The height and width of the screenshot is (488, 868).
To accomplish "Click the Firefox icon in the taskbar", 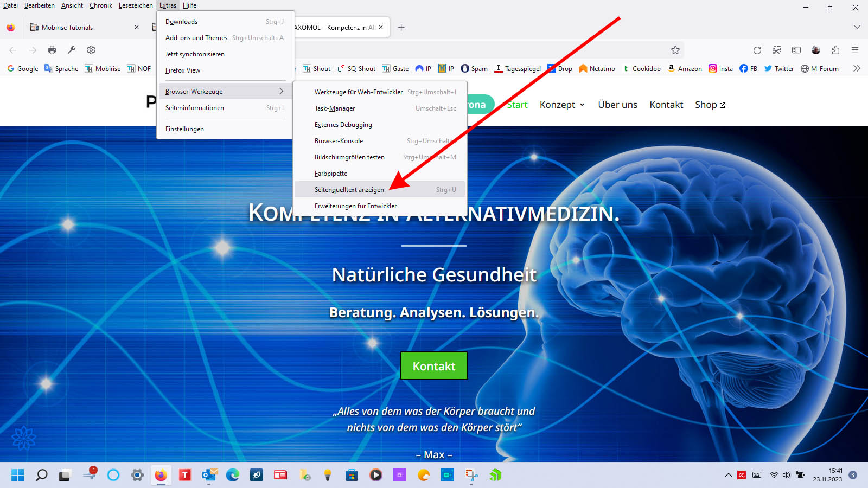I will click(161, 476).
